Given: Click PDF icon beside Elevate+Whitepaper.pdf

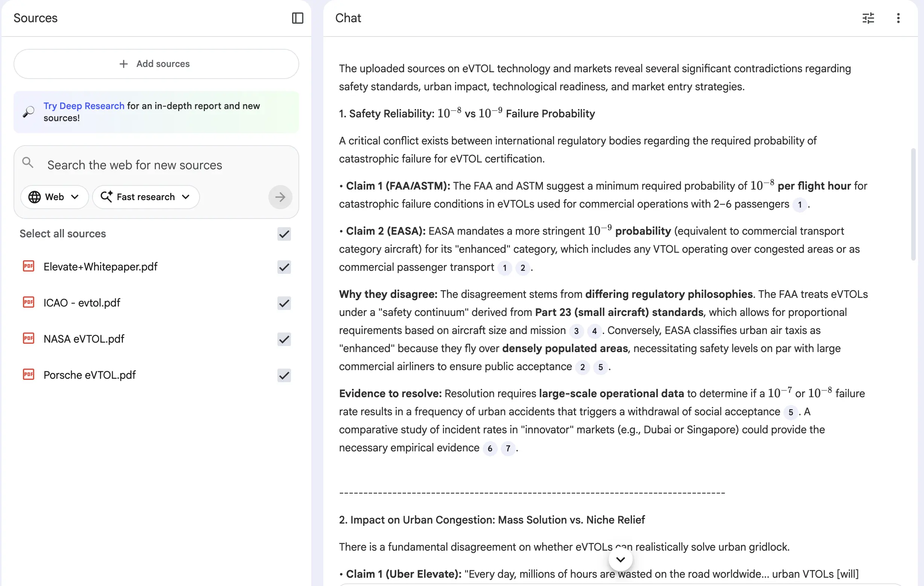Looking at the screenshot, I should (x=29, y=266).
